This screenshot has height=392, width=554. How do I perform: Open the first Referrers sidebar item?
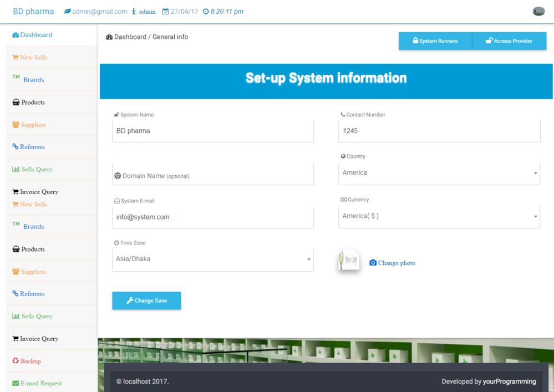[32, 147]
